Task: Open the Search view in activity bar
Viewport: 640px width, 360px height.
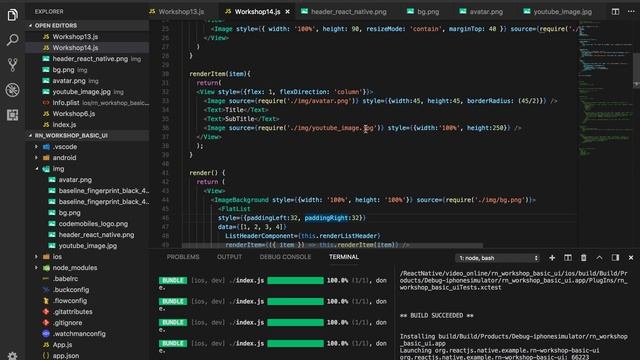Action: click(12, 40)
